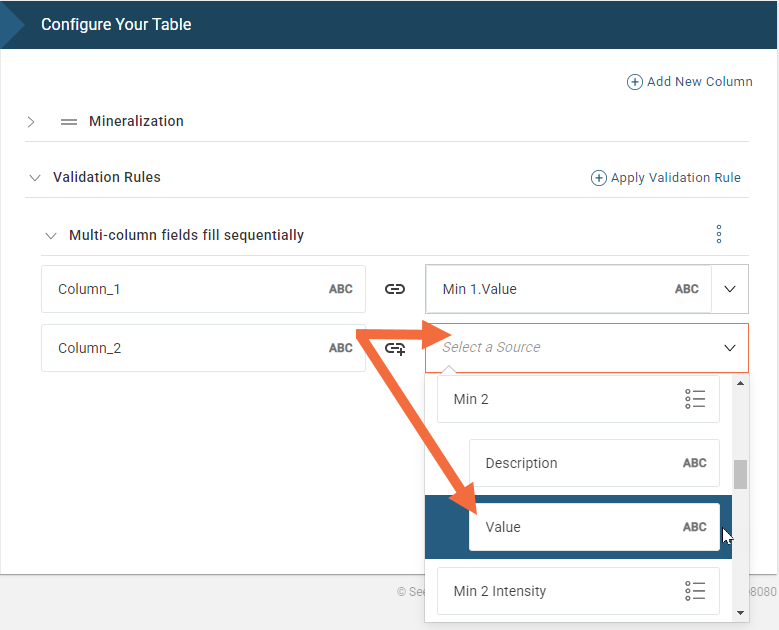Click the Apply Validation Rule plus icon
Viewport: 779px width, 630px height.
click(599, 178)
